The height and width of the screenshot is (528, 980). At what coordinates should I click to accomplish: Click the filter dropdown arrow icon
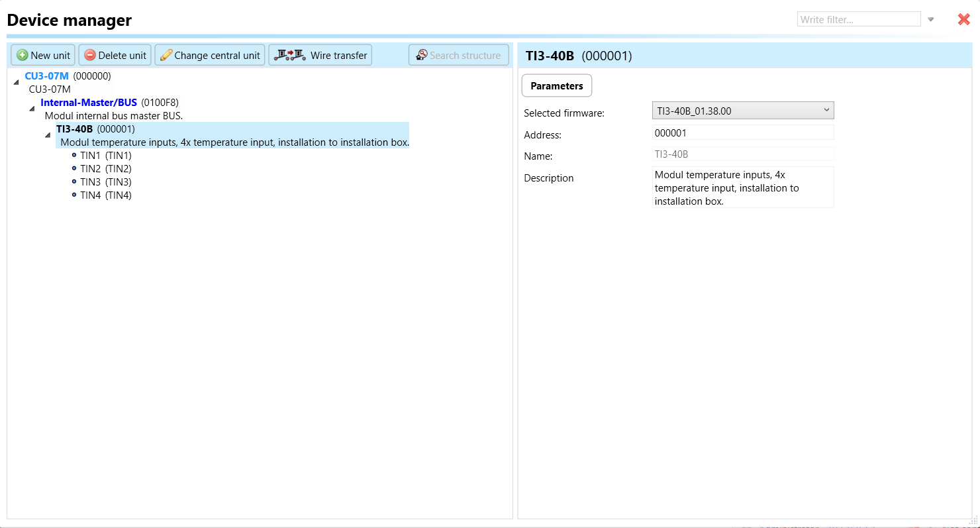pyautogui.click(x=931, y=20)
